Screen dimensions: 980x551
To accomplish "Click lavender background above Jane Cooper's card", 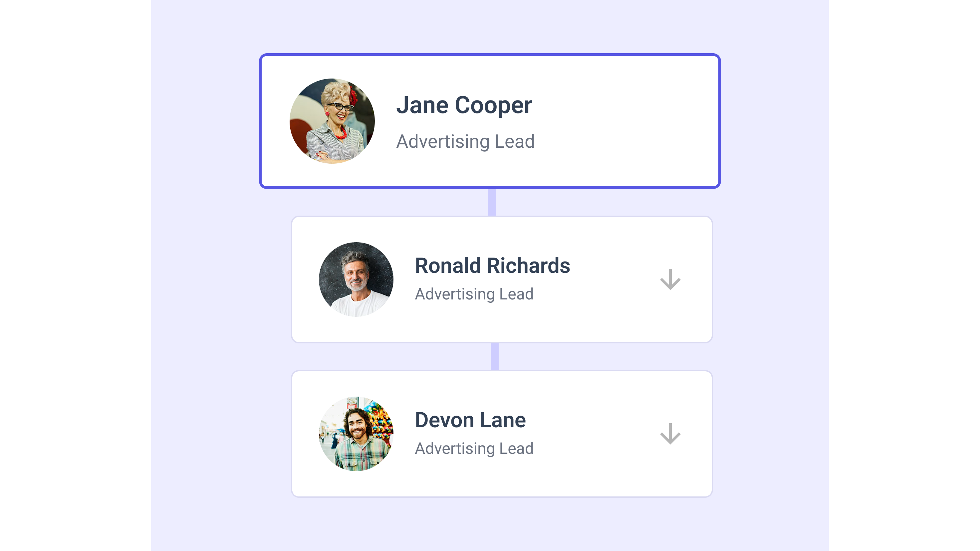I will coord(490,27).
